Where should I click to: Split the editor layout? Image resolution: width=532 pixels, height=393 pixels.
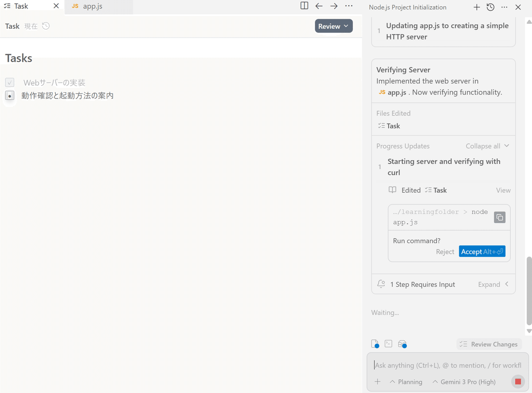304,6
